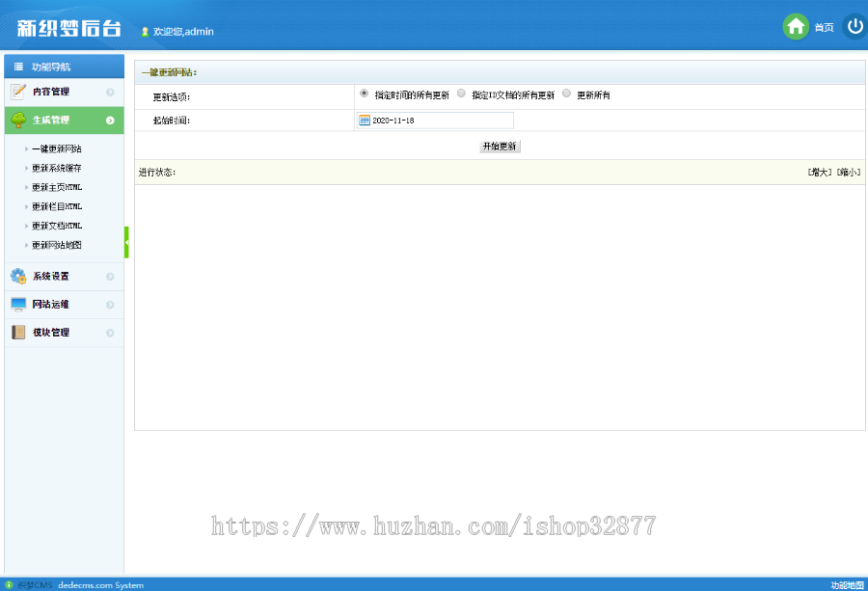The height and width of the screenshot is (591, 868).
Task: Open 内容管理 menu
Action: coord(65,92)
